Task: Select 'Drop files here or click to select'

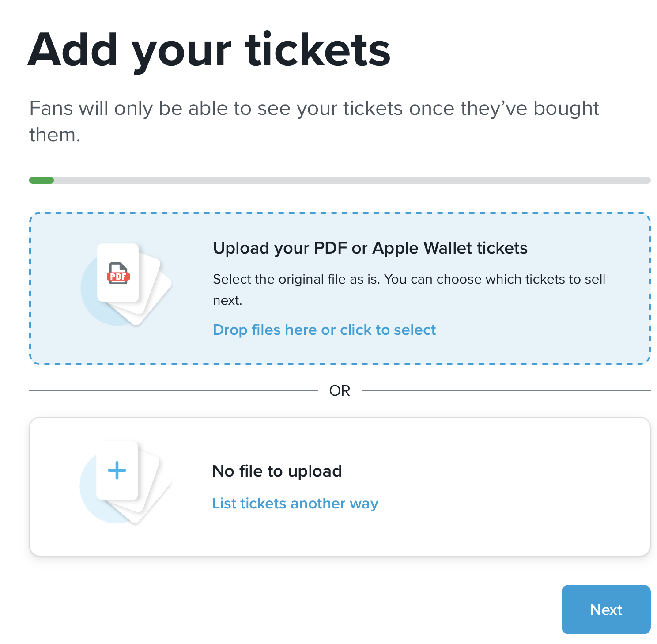Action: 324,330
